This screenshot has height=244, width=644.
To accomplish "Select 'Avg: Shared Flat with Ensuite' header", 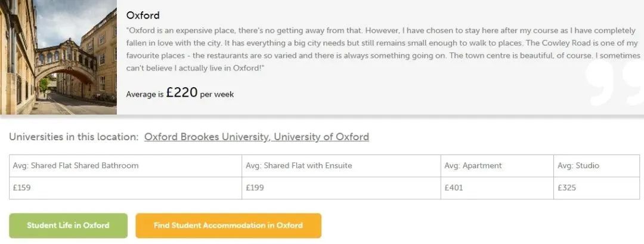I will point(299,165).
